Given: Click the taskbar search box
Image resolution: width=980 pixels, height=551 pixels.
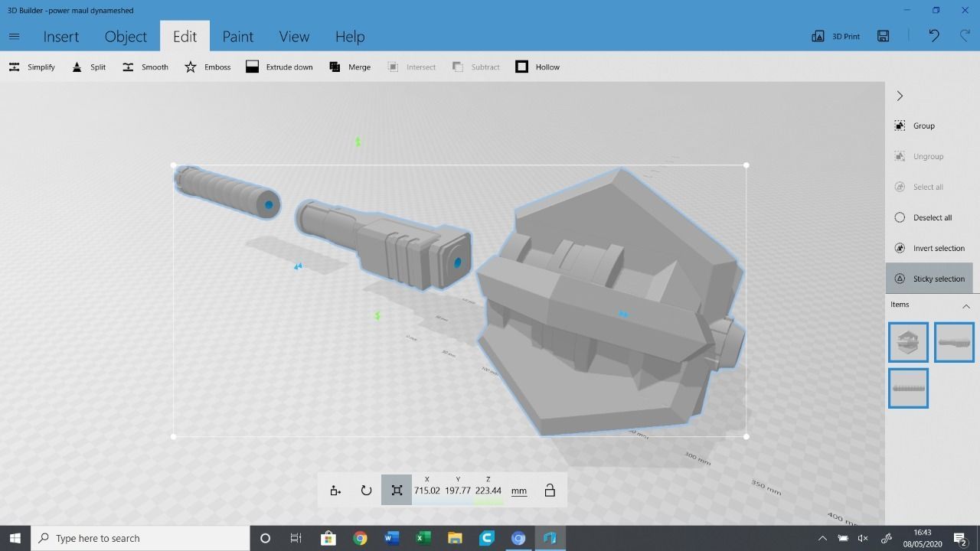Looking at the screenshot, I should (x=140, y=538).
